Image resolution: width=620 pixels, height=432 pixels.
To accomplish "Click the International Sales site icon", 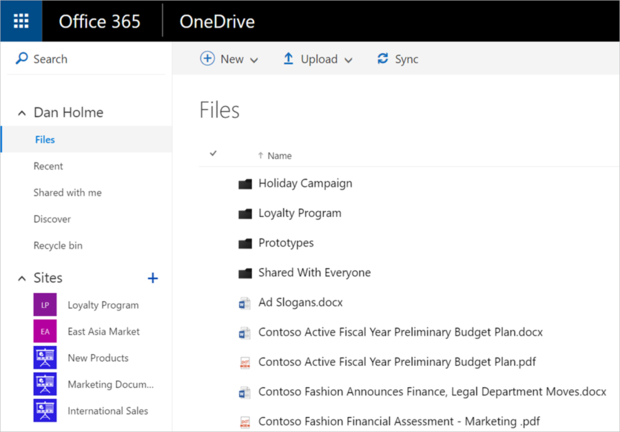I will pos(45,410).
